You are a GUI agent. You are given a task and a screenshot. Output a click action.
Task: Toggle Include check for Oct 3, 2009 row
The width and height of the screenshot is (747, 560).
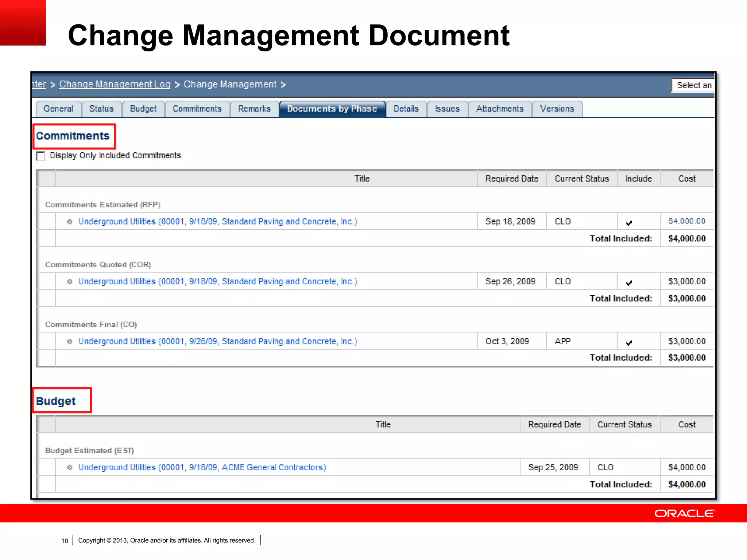(x=629, y=342)
